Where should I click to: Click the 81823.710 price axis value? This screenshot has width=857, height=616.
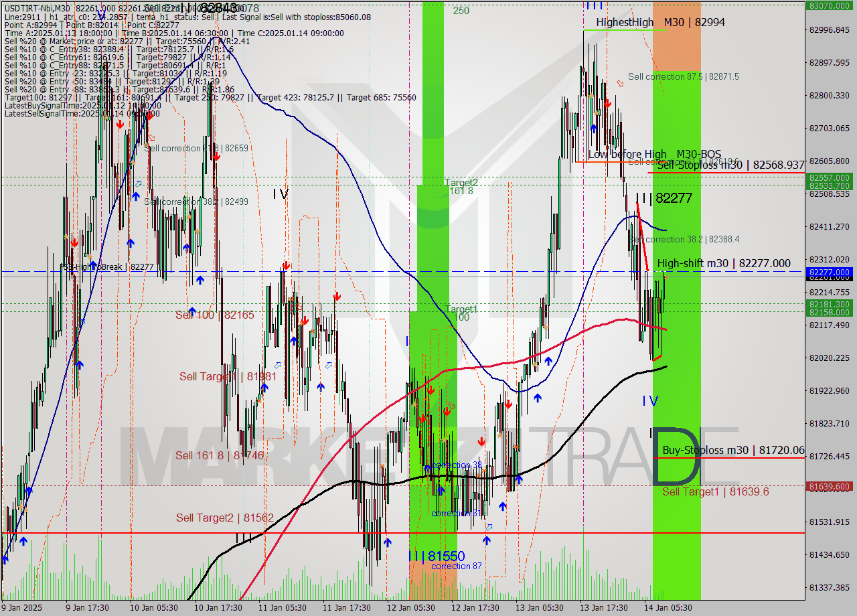pyautogui.click(x=830, y=423)
